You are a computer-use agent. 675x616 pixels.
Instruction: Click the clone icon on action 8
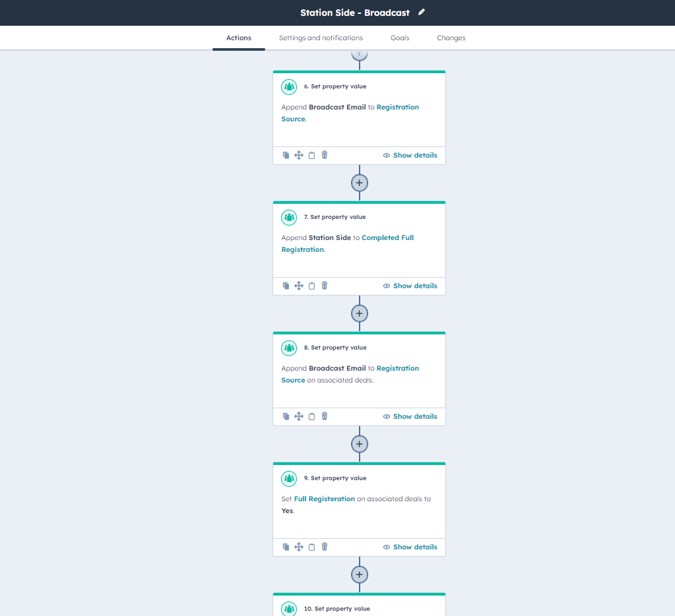[x=286, y=416]
